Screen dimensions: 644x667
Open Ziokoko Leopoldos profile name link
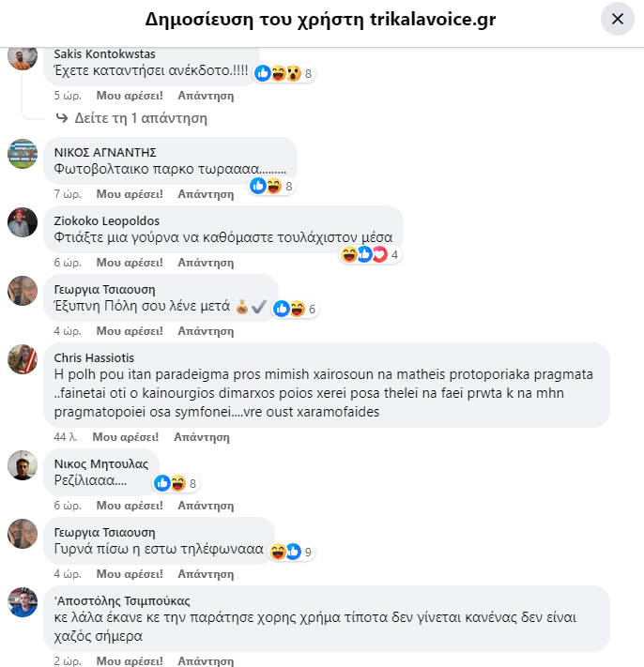106,220
